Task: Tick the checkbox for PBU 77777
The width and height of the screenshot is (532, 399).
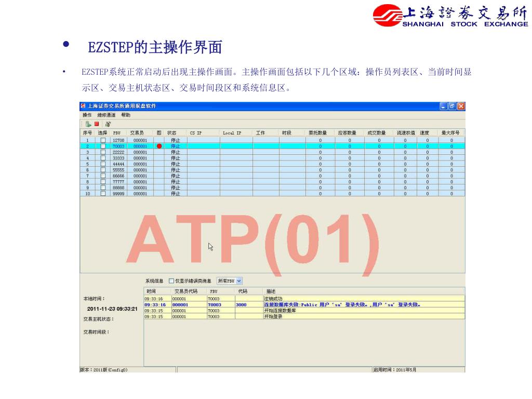Action: (103, 182)
